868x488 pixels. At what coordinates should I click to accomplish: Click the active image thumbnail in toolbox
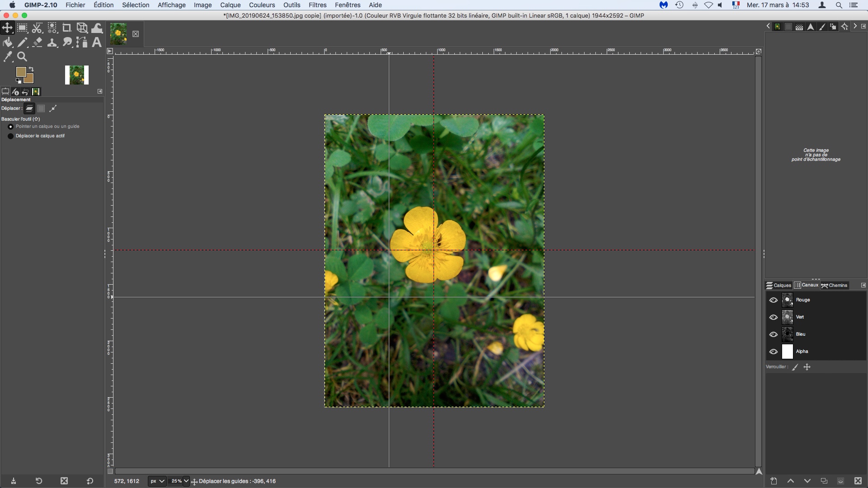[77, 75]
